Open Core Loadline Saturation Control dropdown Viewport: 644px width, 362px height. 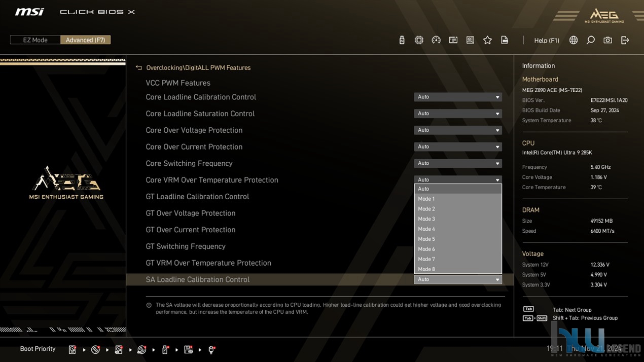pyautogui.click(x=458, y=114)
